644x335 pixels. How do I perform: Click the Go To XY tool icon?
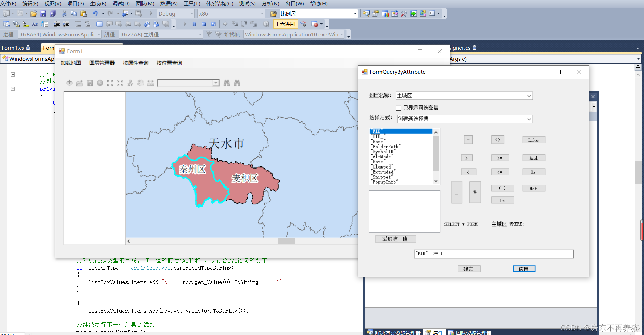130,83
